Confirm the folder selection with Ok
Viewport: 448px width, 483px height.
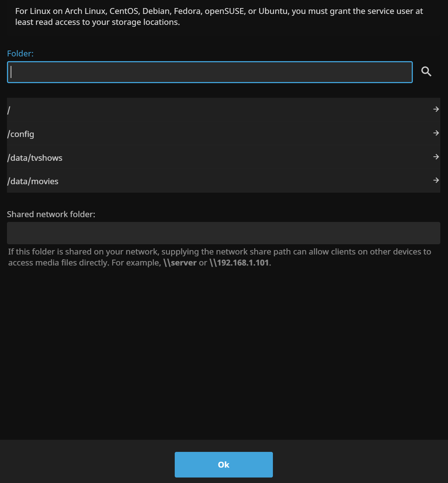(223, 464)
